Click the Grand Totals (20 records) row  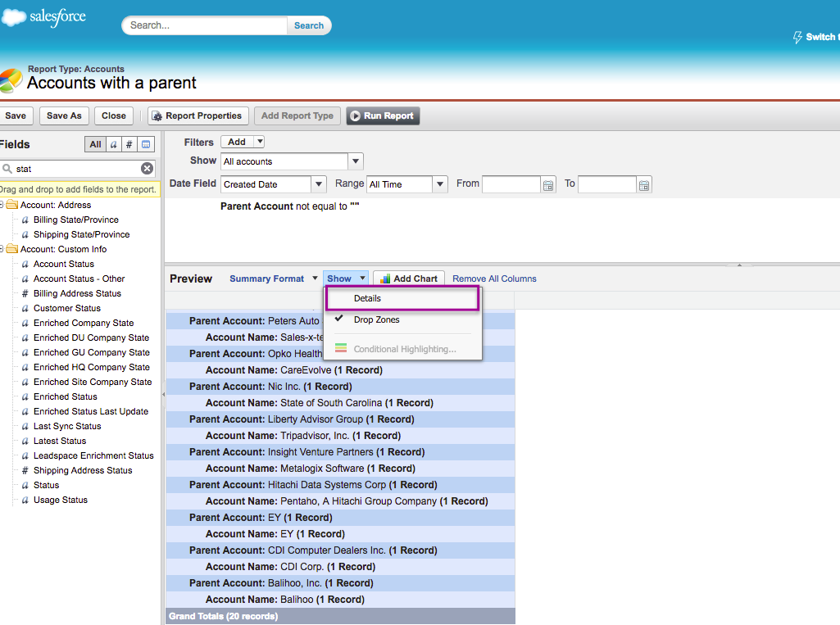(340, 616)
